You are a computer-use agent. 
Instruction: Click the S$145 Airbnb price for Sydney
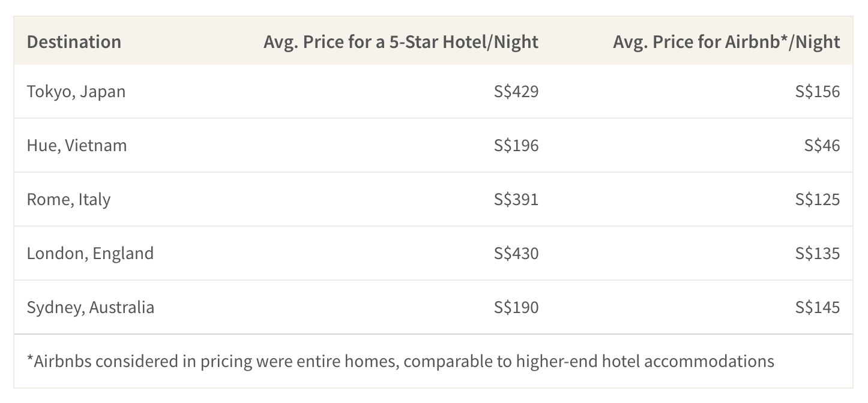[x=818, y=308]
